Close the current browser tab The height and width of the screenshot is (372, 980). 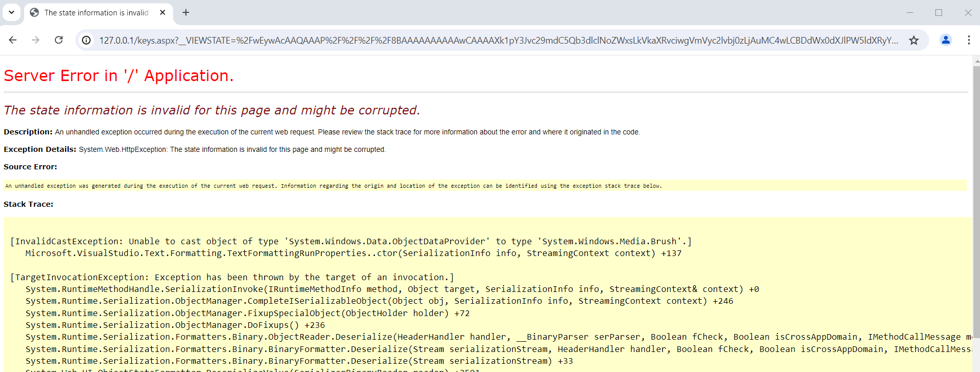click(x=163, y=12)
